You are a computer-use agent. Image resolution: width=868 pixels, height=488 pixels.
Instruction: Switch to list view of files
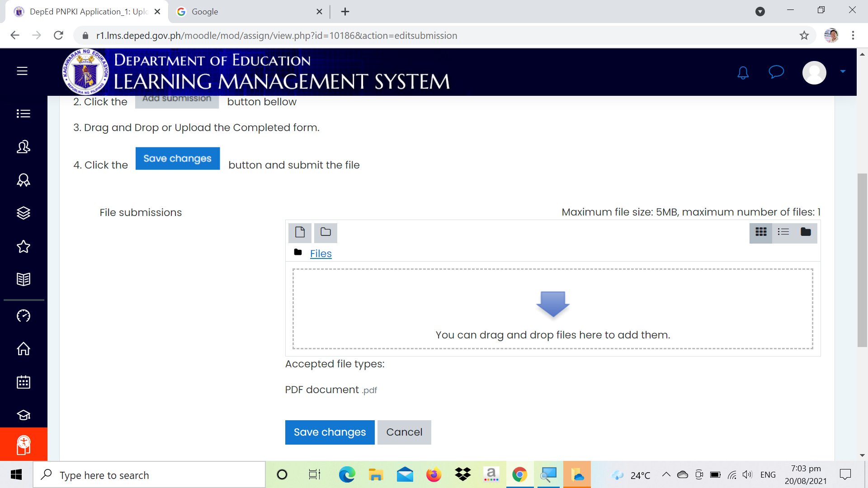783,232
